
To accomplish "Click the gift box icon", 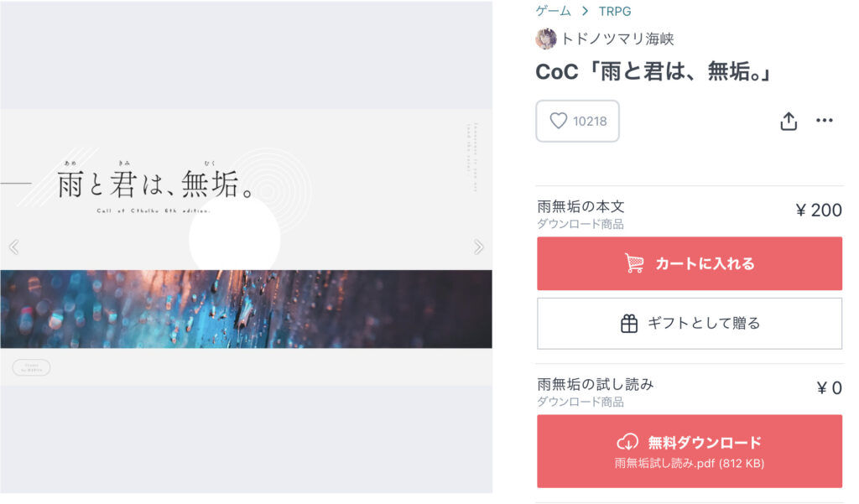I will 629,324.
